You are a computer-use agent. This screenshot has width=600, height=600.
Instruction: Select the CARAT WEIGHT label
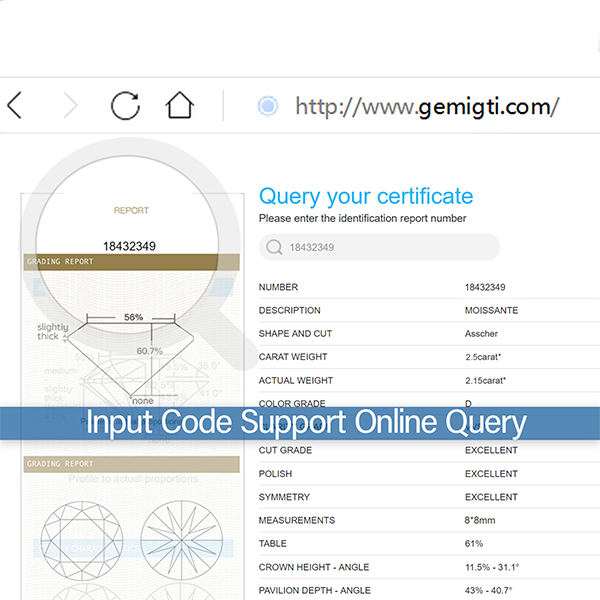click(x=293, y=357)
